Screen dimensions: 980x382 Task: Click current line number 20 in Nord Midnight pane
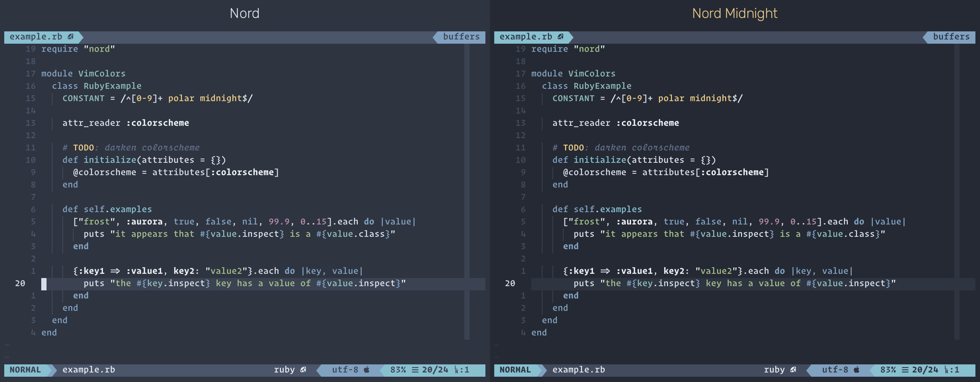tap(510, 283)
